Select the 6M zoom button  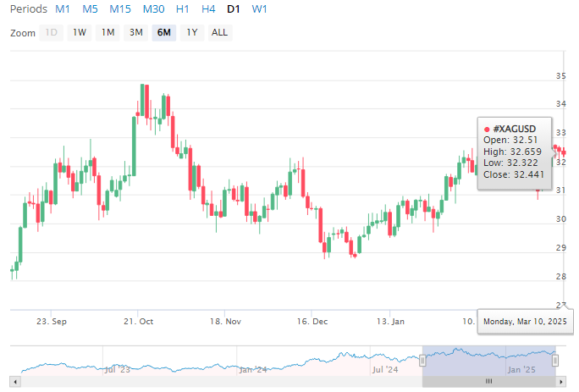(164, 33)
